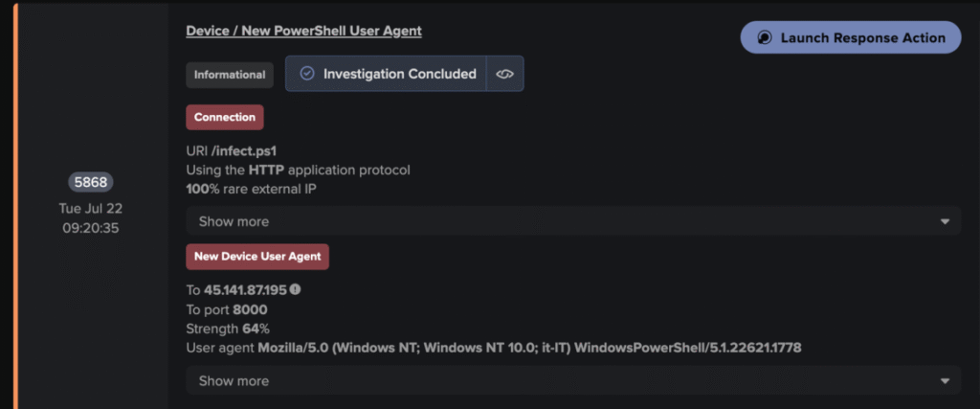Expand Show more under New Device User Agent
The image size is (980, 409).
(572, 380)
